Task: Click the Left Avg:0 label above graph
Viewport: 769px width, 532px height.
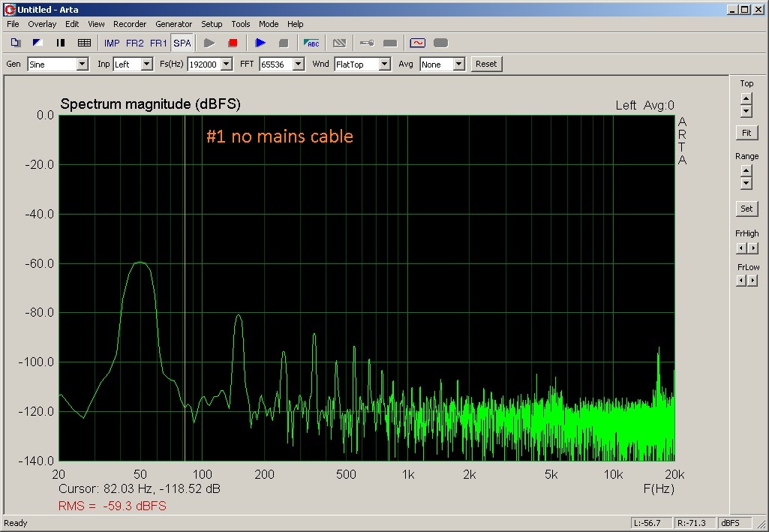Action: [x=645, y=105]
